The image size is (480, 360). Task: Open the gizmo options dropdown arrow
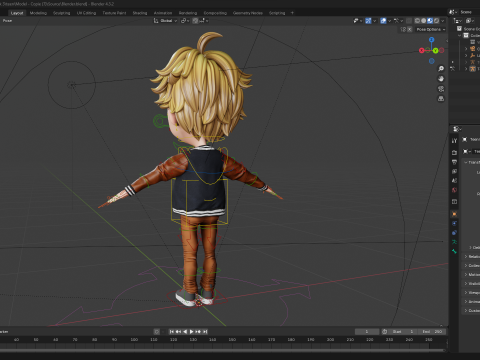(x=375, y=21)
